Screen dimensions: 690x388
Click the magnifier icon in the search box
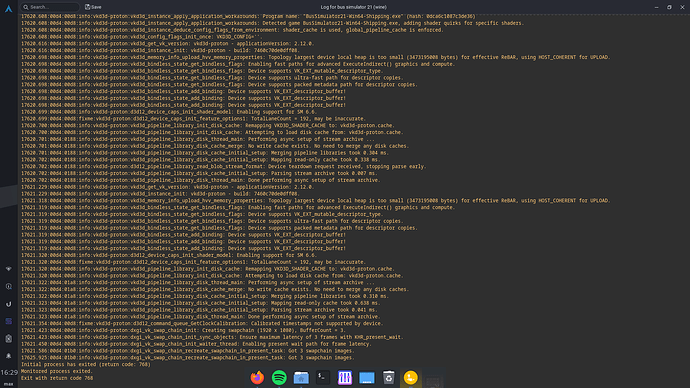click(26, 7)
